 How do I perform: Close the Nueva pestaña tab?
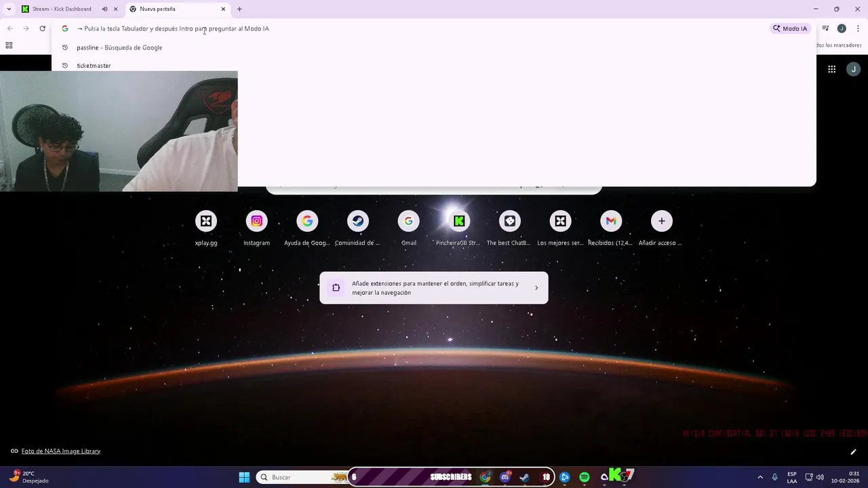coord(223,9)
